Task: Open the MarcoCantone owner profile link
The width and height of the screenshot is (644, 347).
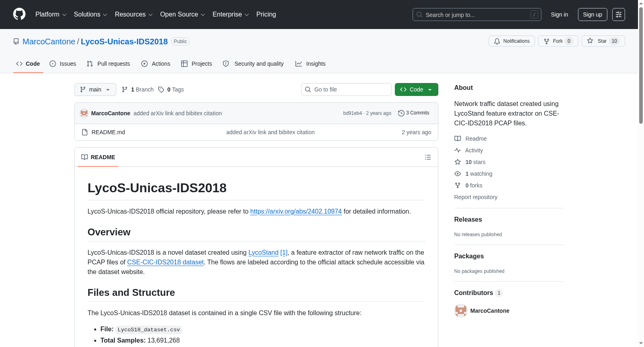Action: [49, 42]
